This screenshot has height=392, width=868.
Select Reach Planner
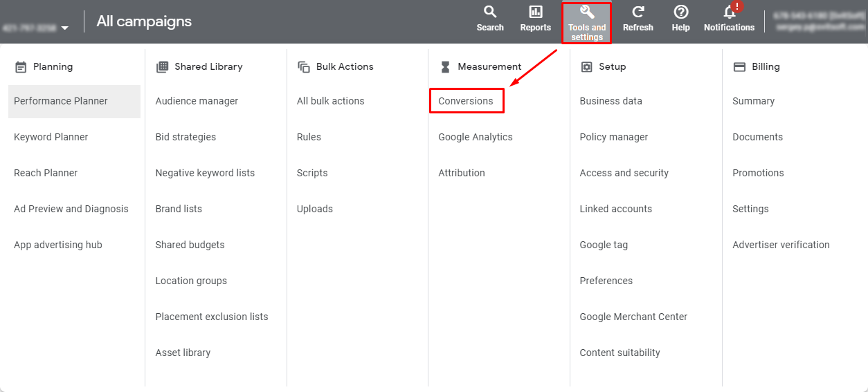pos(46,173)
